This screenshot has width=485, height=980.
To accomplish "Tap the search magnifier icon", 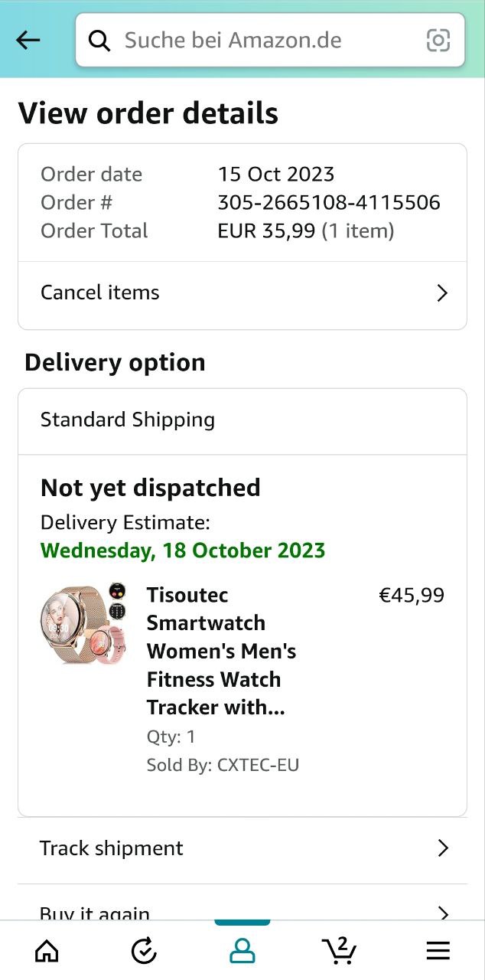I will point(99,40).
